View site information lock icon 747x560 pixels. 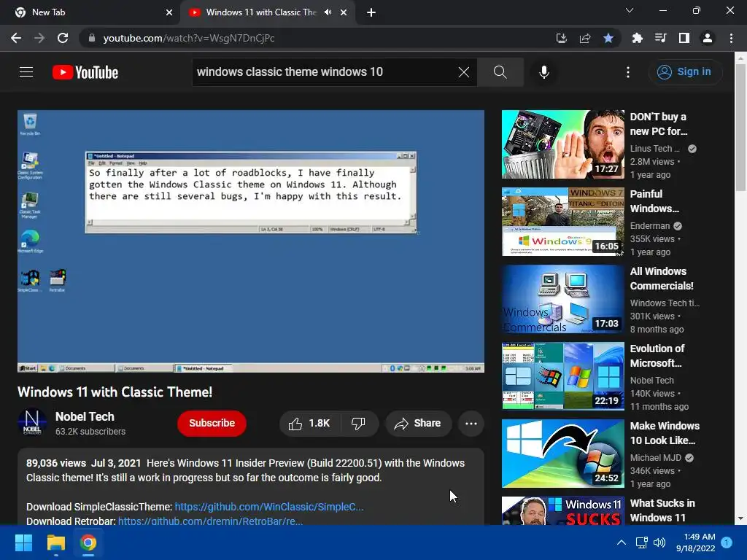91,38
